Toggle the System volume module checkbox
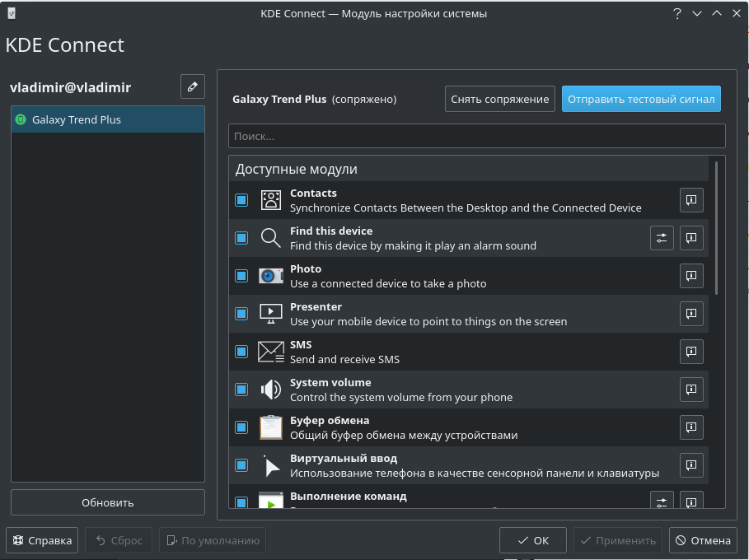Viewport: 749px width, 560px height. click(x=241, y=390)
